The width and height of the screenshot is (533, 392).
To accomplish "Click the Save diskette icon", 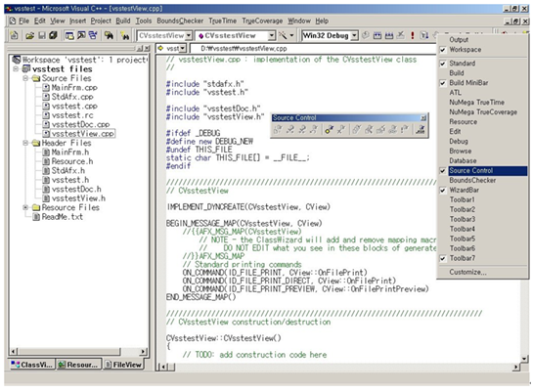I will coord(41,35).
